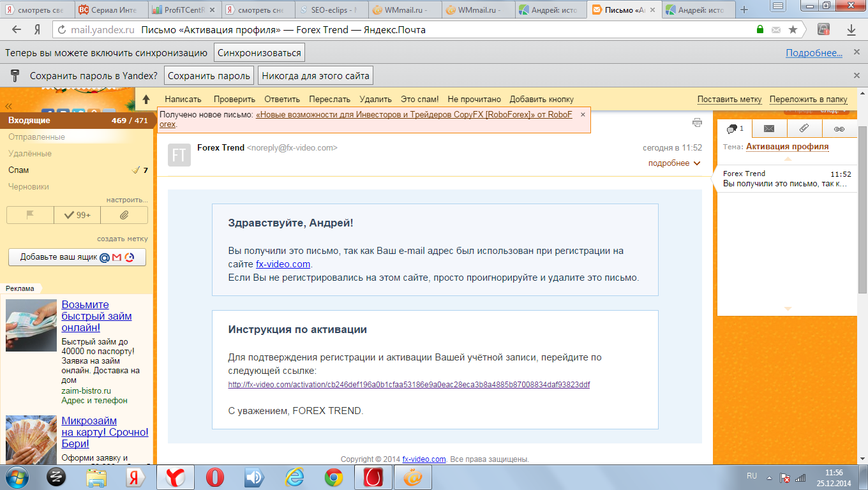This screenshot has height=490, width=868.
Task: Click the address bar URL field
Action: (x=408, y=29)
